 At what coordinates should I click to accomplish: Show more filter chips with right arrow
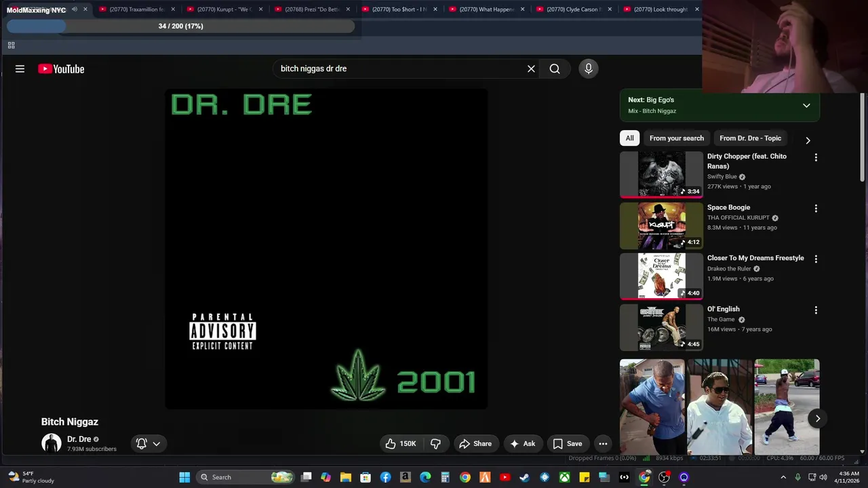click(x=808, y=140)
